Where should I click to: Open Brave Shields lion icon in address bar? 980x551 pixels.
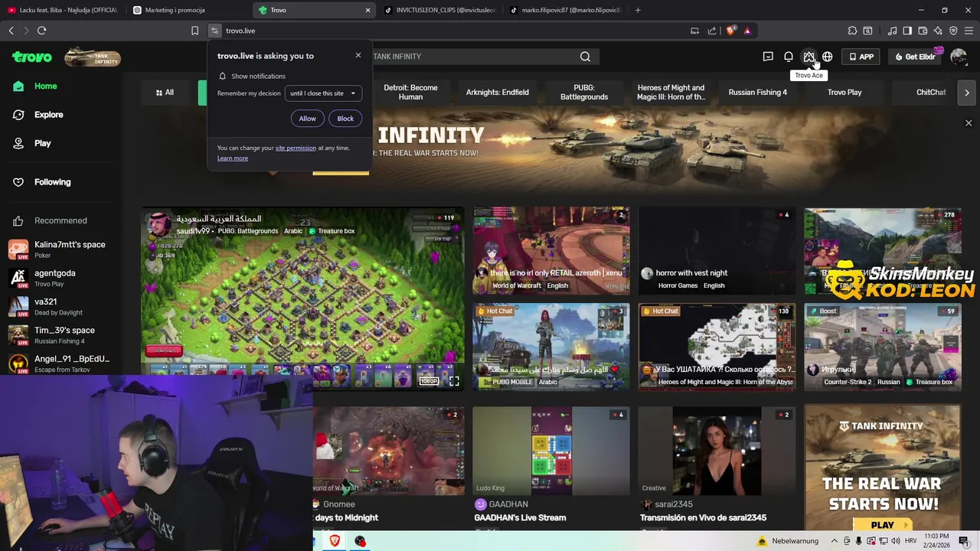pos(730,31)
